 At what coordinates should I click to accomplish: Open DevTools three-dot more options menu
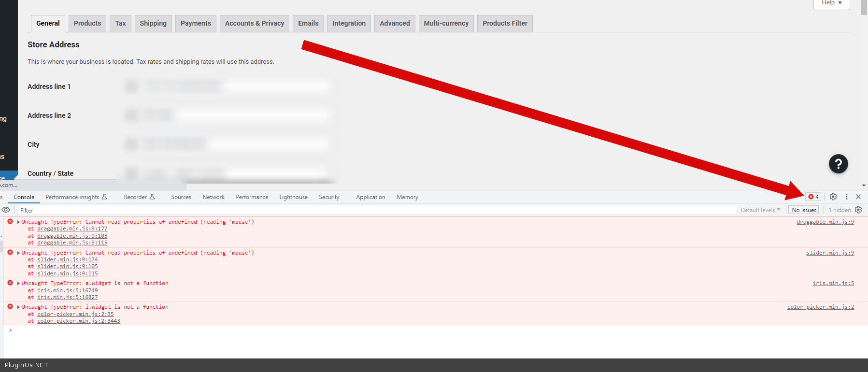pos(846,197)
